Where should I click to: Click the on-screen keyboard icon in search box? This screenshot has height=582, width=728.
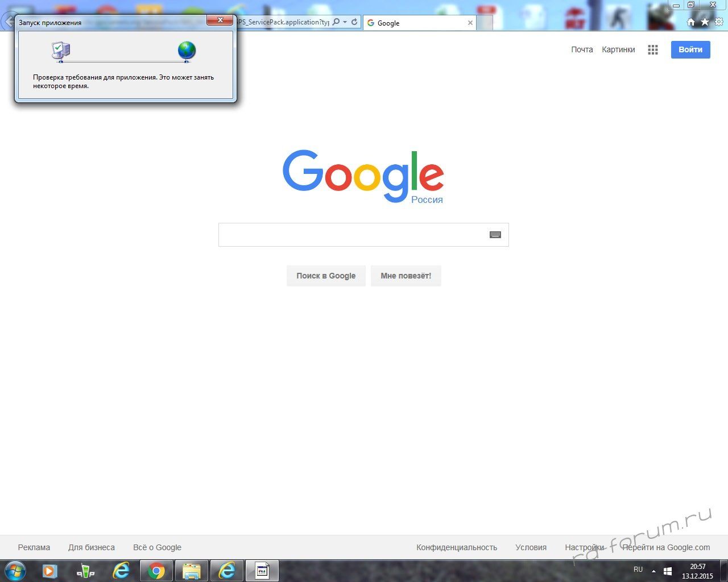[495, 235]
